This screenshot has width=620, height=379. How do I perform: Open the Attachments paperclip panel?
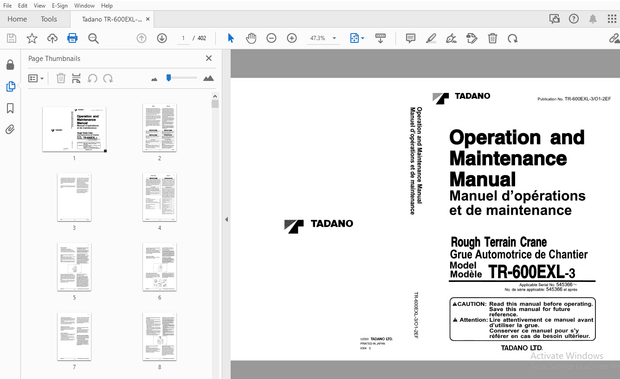[10, 129]
